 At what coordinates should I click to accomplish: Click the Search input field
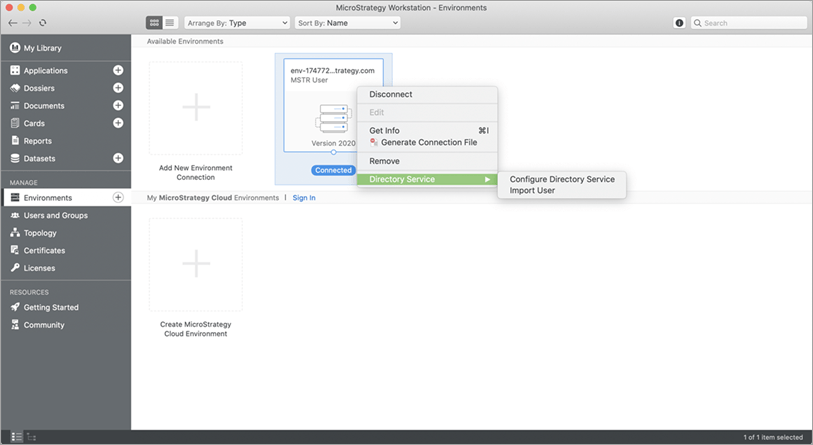click(750, 22)
